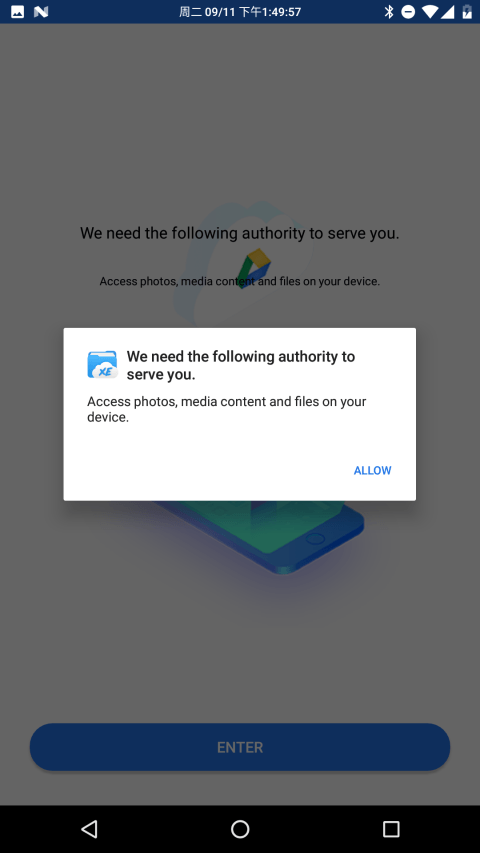The height and width of the screenshot is (853, 480).
Task: Click the bold dialog title text
Action: point(241,365)
